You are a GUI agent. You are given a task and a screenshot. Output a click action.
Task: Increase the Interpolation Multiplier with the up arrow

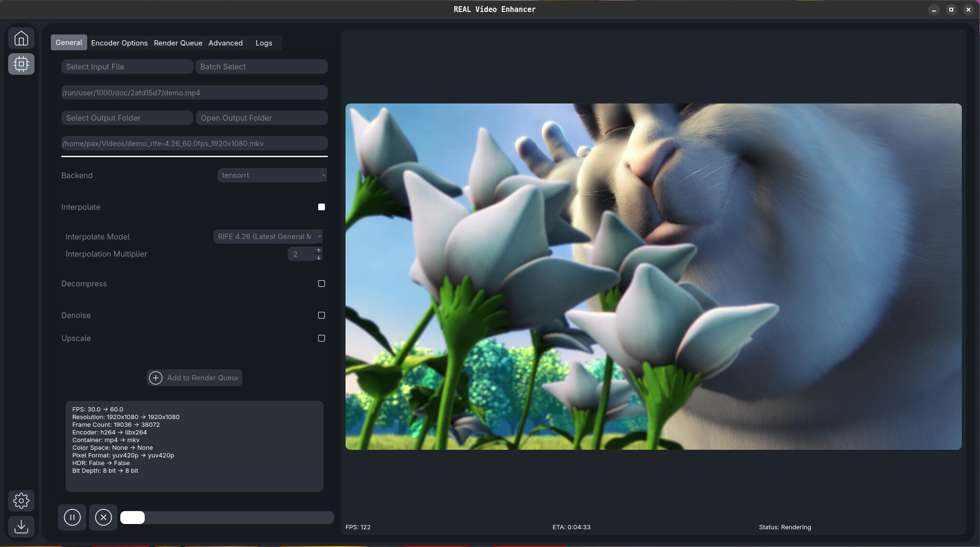pyautogui.click(x=318, y=251)
